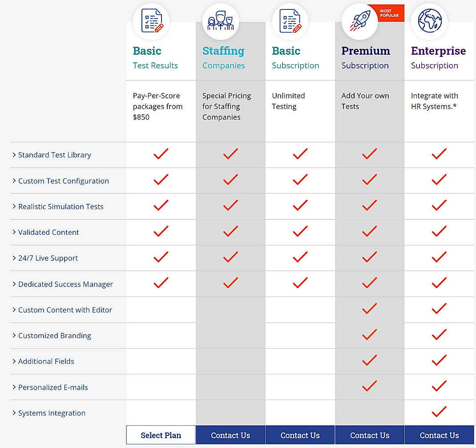Expand the Personalized E-mails row

52,387
